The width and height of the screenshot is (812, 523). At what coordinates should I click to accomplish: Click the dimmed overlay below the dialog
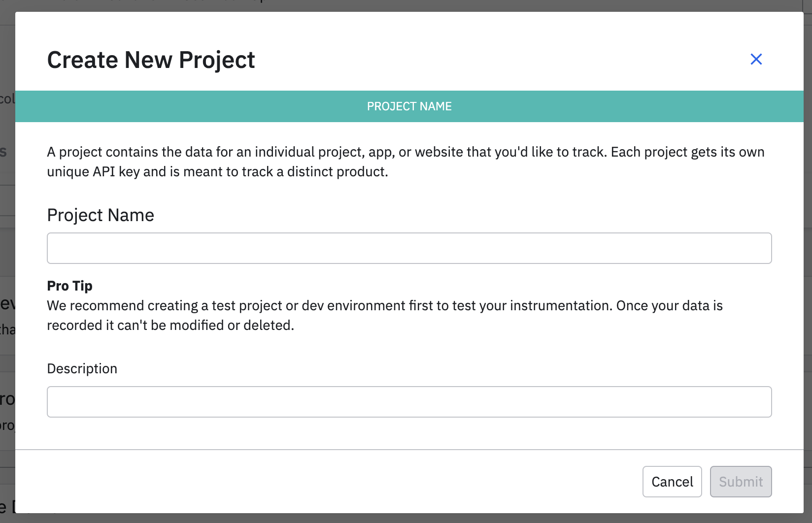tap(394, 518)
